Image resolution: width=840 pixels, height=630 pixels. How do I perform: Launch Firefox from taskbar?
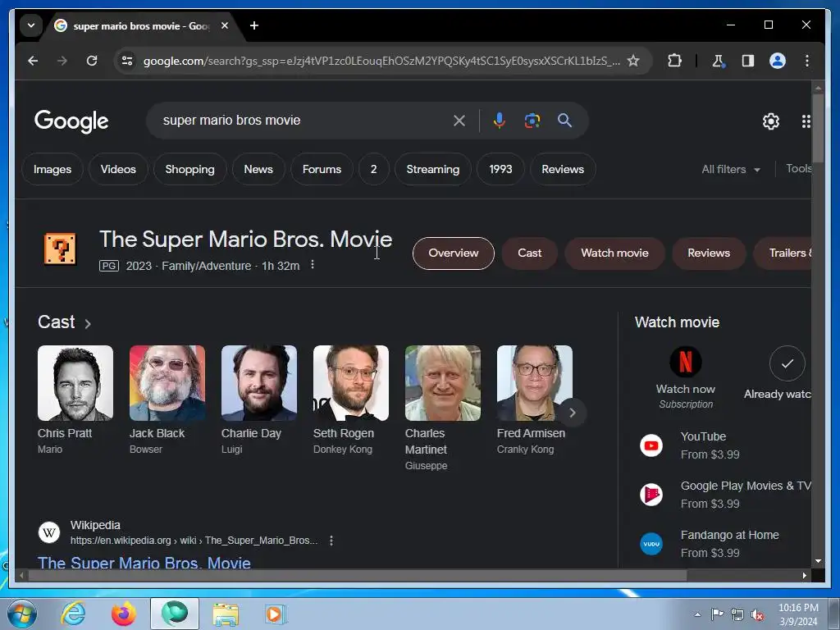tap(124, 614)
